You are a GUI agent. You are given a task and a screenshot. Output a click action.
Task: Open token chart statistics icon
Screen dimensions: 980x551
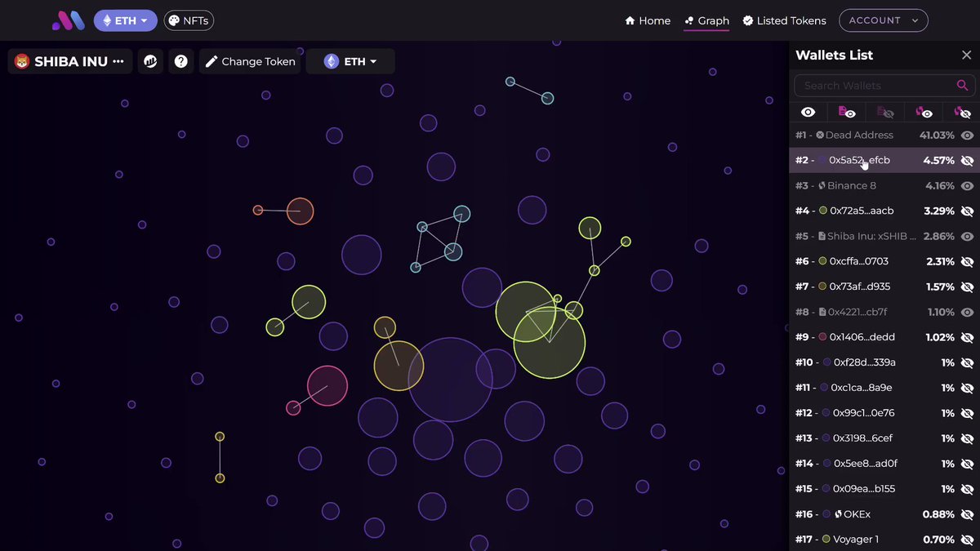point(150,61)
